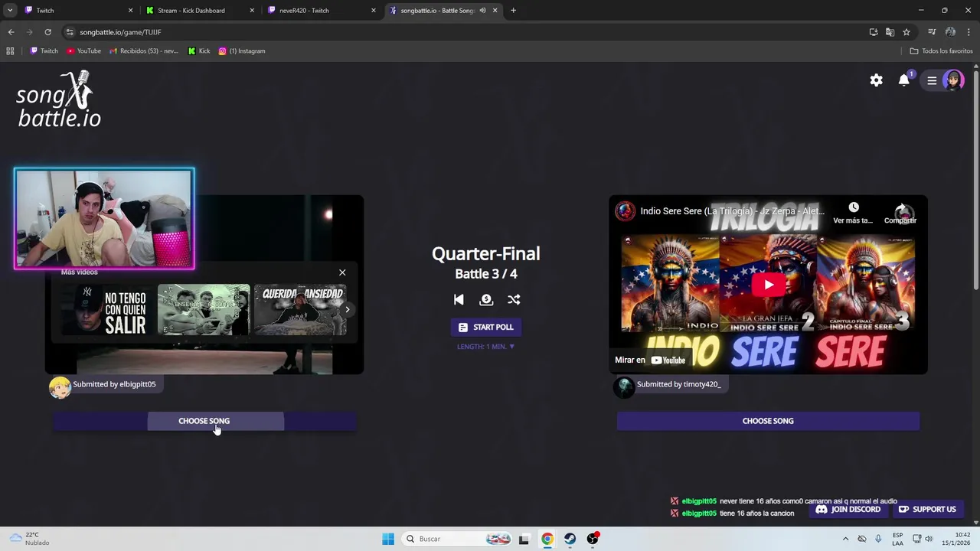This screenshot has width=980, height=551.
Task: Go back in browser history
Action: coord(11,32)
